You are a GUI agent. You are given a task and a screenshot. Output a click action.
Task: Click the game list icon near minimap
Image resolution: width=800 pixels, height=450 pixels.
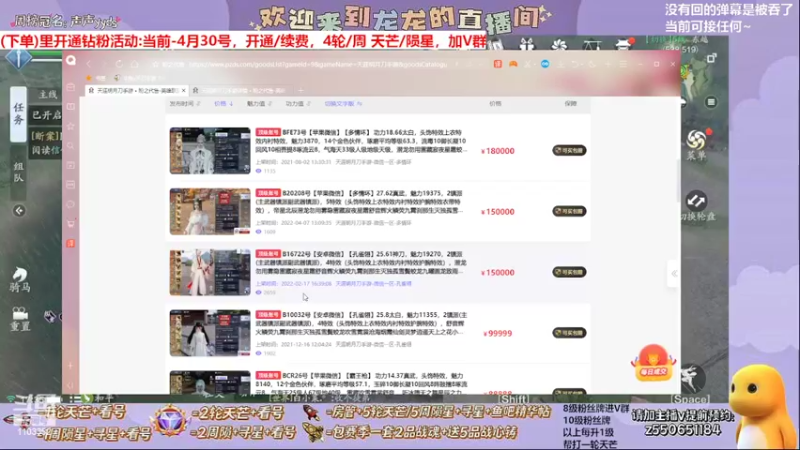click(711, 102)
